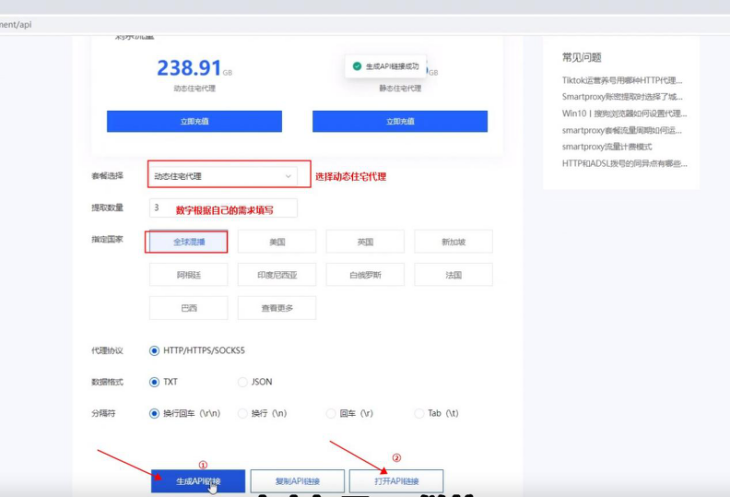The width and height of the screenshot is (730, 497).
Task: Select the 换行 (\n) separator radio
Action: (243, 413)
